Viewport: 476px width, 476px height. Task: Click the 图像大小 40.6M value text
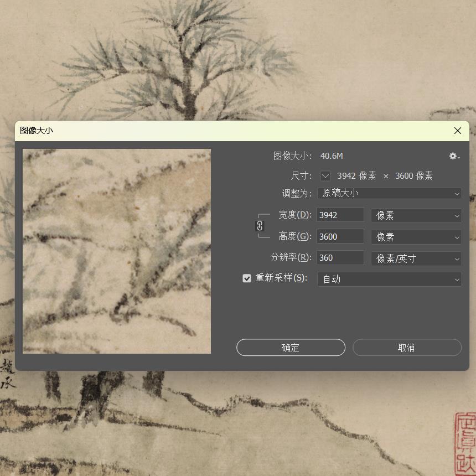click(x=332, y=156)
